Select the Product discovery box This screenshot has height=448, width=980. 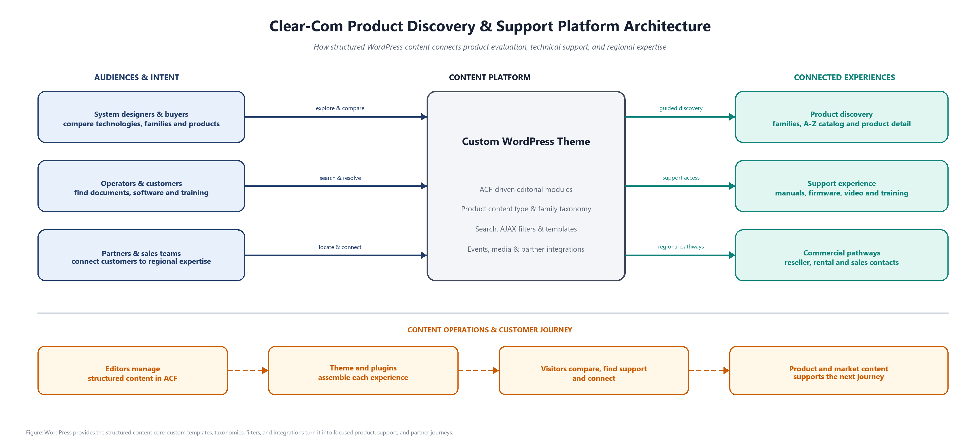842,117
